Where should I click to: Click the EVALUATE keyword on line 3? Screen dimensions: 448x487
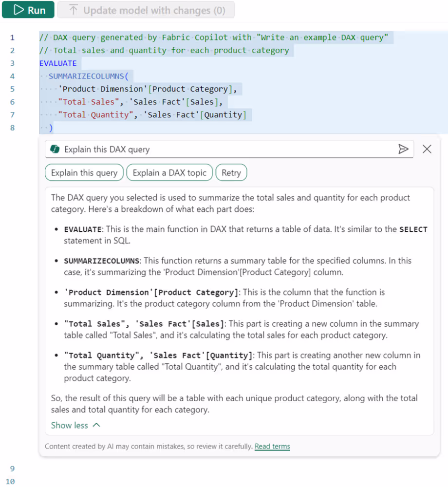58,63
